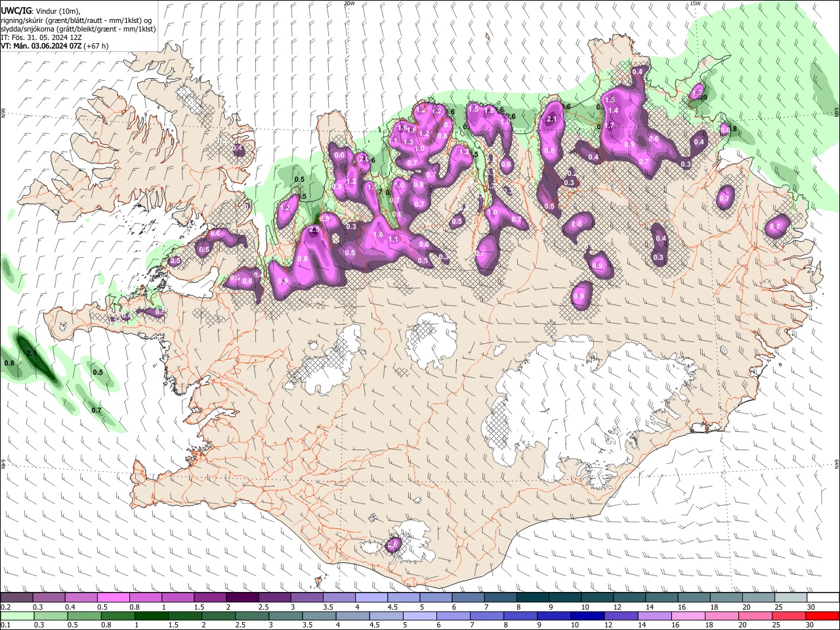The width and height of the screenshot is (840, 630).
Task: Click the bright pink 0.5 swatch in sleet/snow scale
Action: click(113, 598)
